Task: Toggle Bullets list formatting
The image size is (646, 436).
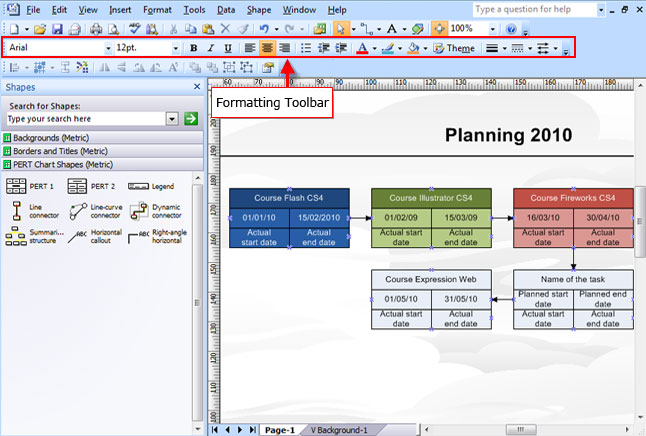Action: (x=306, y=48)
